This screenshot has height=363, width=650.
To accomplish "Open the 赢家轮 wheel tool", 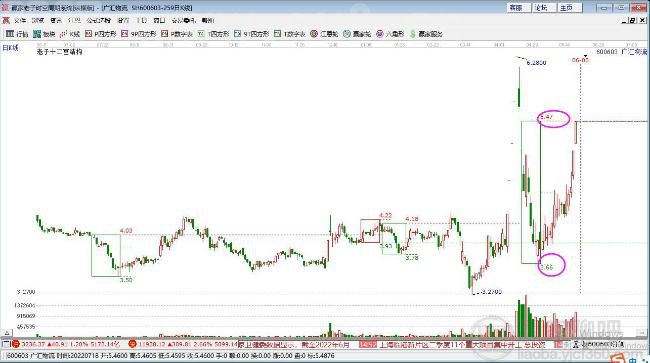I will tap(357, 34).
